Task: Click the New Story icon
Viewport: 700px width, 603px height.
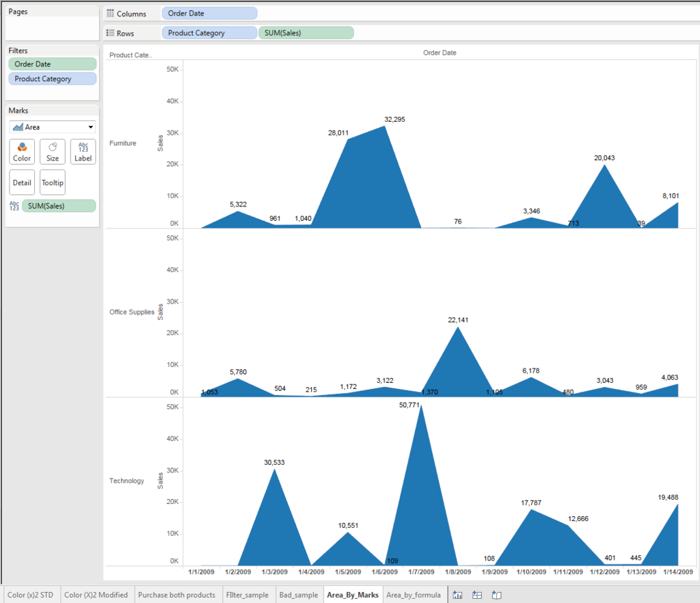Action: tap(496, 595)
